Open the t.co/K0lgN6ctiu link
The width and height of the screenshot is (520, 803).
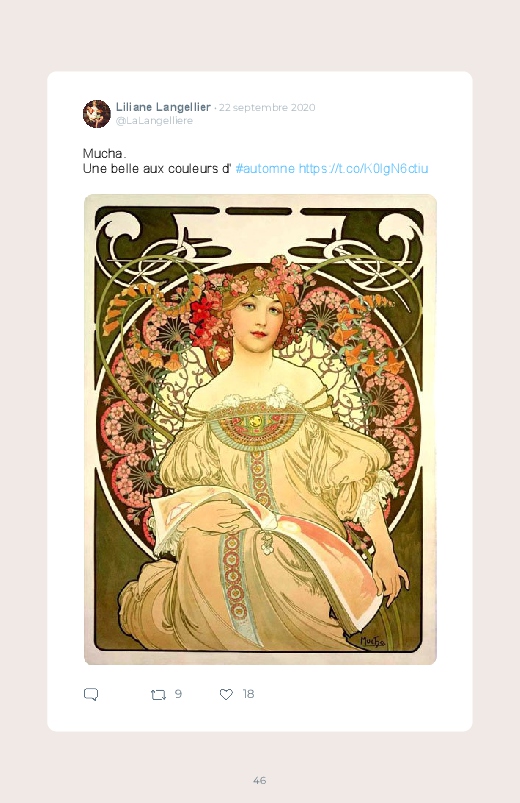pyautogui.click(x=363, y=168)
